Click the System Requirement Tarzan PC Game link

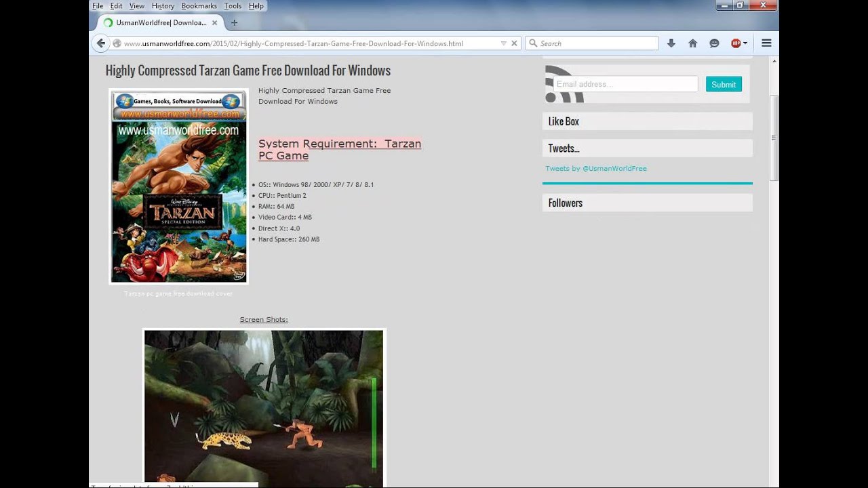(340, 150)
